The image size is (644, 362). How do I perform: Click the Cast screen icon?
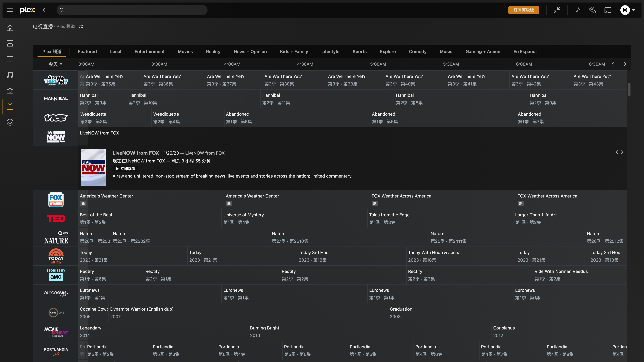pos(608,10)
